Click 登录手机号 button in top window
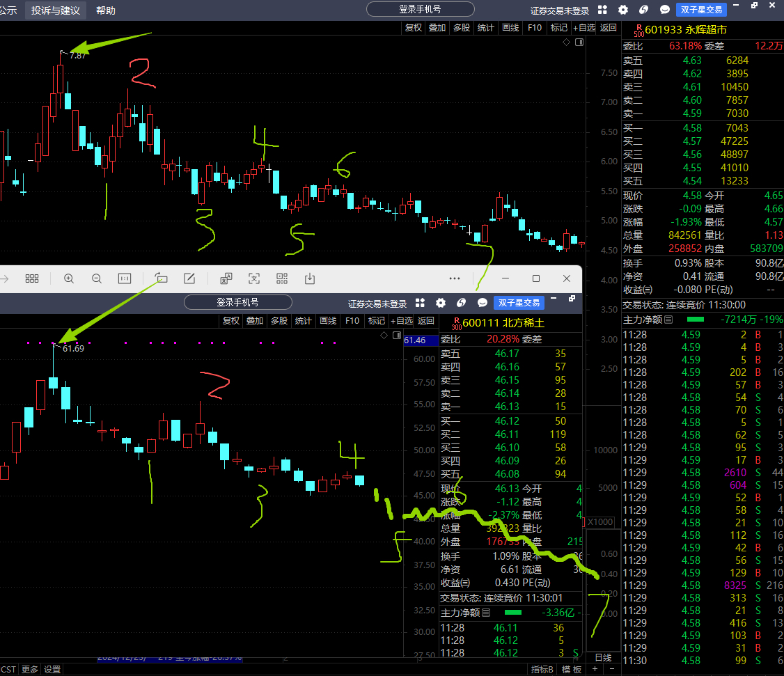The image size is (784, 676). (x=421, y=9)
